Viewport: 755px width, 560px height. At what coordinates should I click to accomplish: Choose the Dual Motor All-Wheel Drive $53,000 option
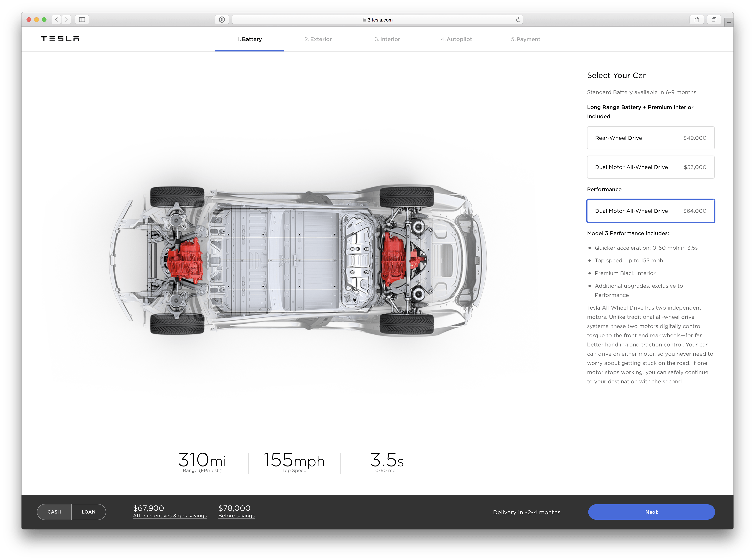tap(650, 167)
